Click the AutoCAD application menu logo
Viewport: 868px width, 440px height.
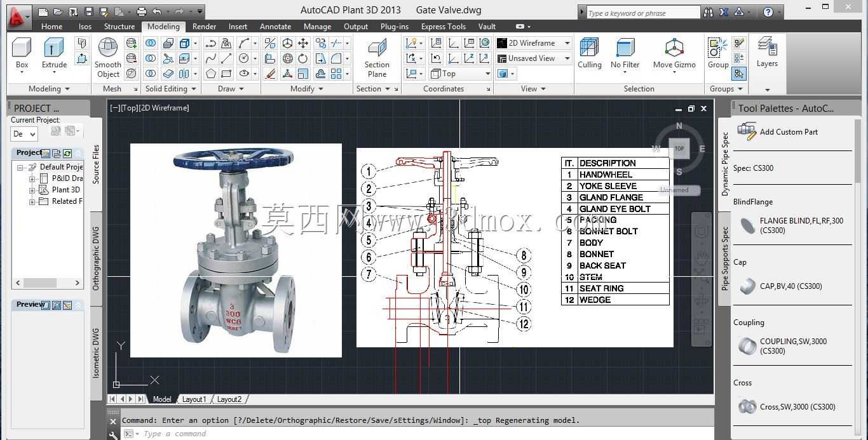pos(19,17)
